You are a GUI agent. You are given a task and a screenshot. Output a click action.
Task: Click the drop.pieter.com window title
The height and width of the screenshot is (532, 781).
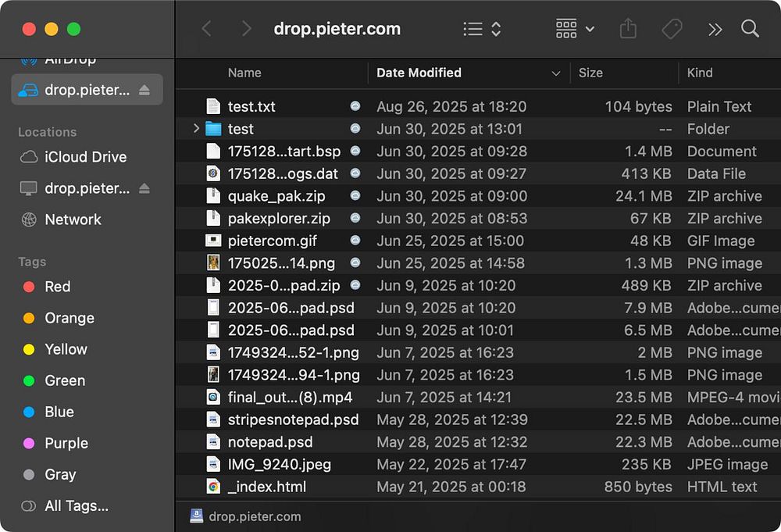pos(337,29)
